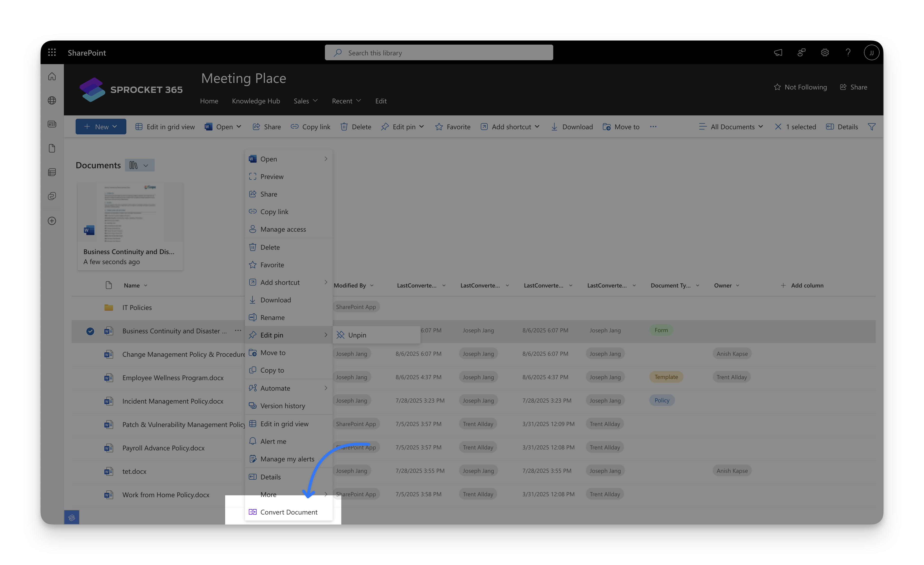Viewport: 924px width, 565px height.
Task: Choose Version history in context menu
Action: [289, 406]
